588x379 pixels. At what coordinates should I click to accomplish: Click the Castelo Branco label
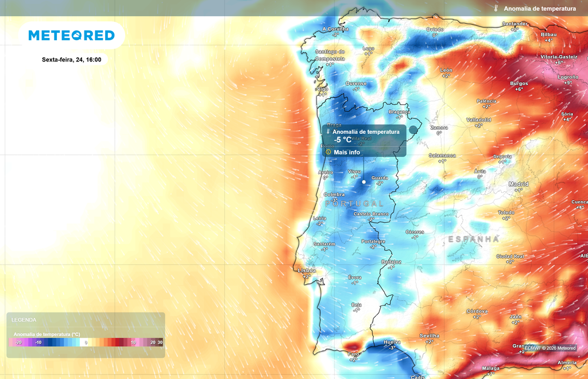tap(372, 214)
